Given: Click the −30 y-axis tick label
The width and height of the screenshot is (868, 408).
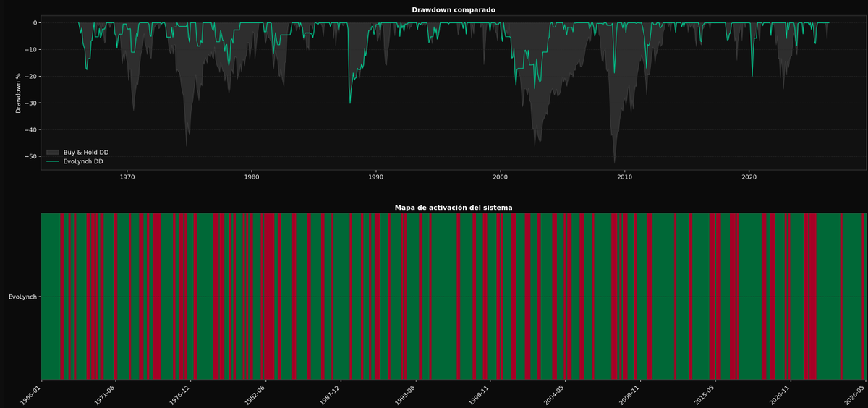Looking at the screenshot, I should coord(31,103).
